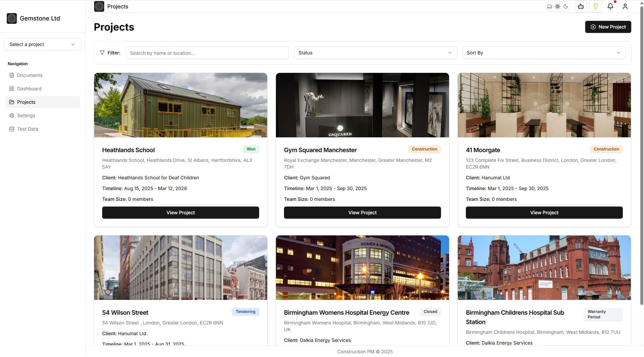Open the Status filter dropdown

coord(375,52)
